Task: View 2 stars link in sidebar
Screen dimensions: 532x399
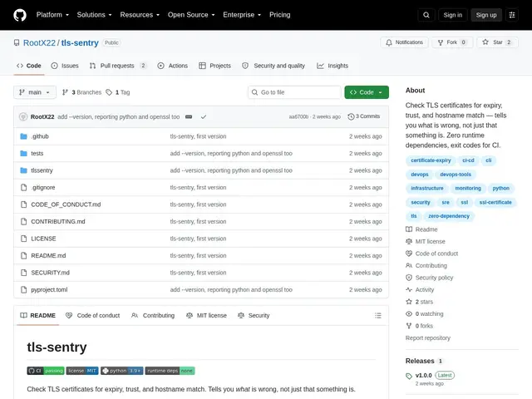Action: pyautogui.click(x=419, y=302)
